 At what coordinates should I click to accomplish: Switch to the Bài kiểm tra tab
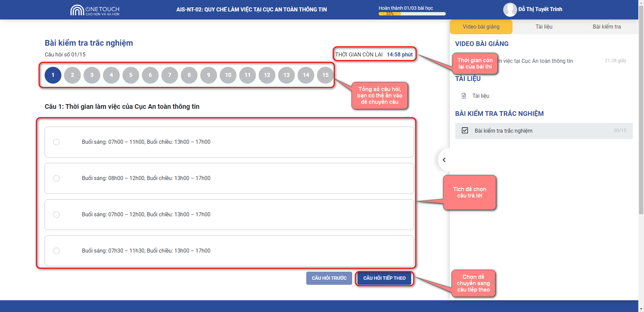pos(606,27)
